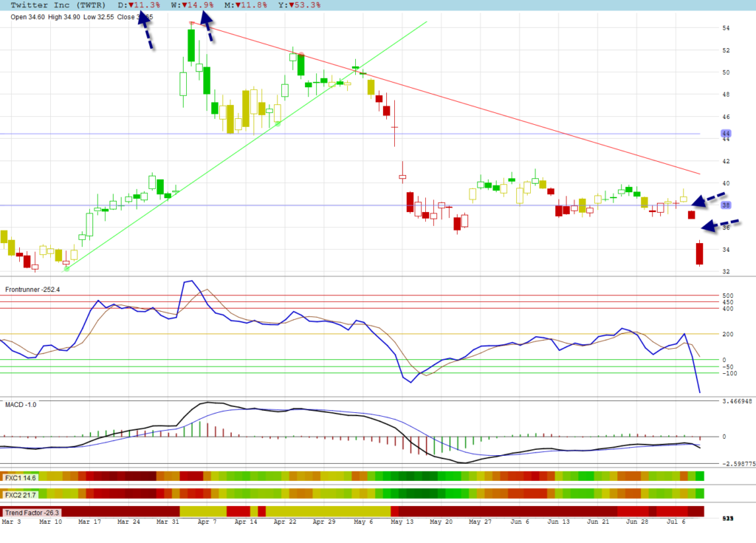The width and height of the screenshot is (756, 543).
Task: Click the "May 13" date label
Action: point(402,522)
